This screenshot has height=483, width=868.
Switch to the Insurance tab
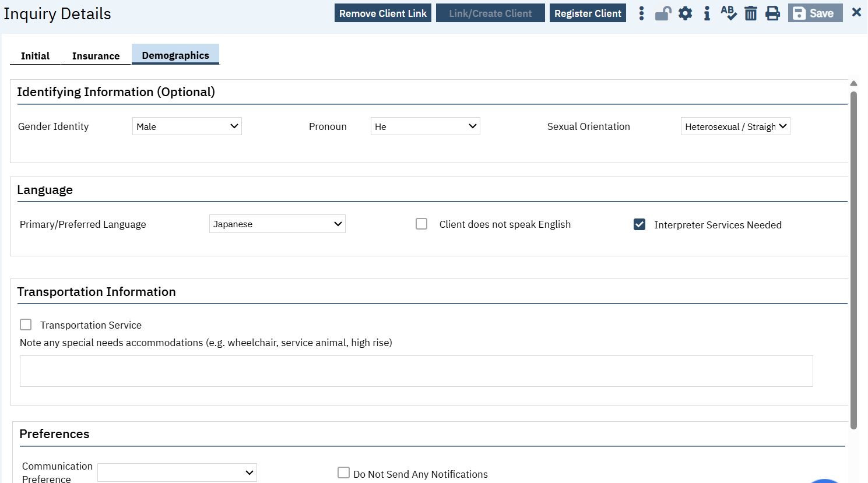tap(96, 56)
